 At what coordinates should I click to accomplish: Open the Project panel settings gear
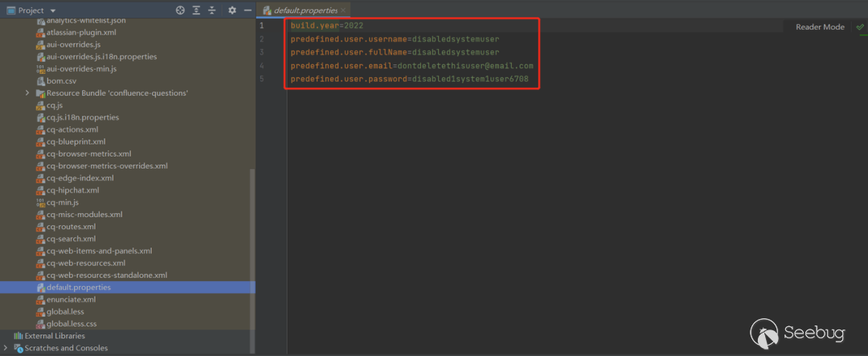coord(232,10)
